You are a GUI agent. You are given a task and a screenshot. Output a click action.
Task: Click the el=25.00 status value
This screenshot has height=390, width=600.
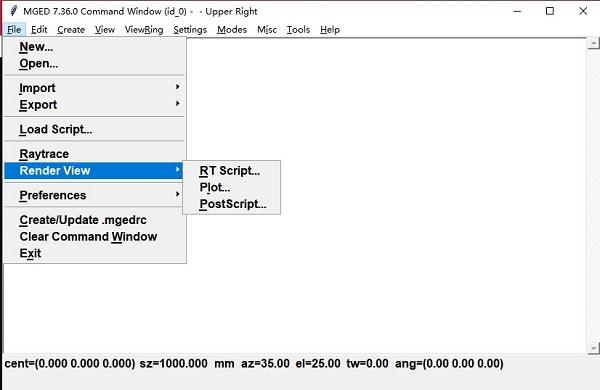tap(318, 363)
